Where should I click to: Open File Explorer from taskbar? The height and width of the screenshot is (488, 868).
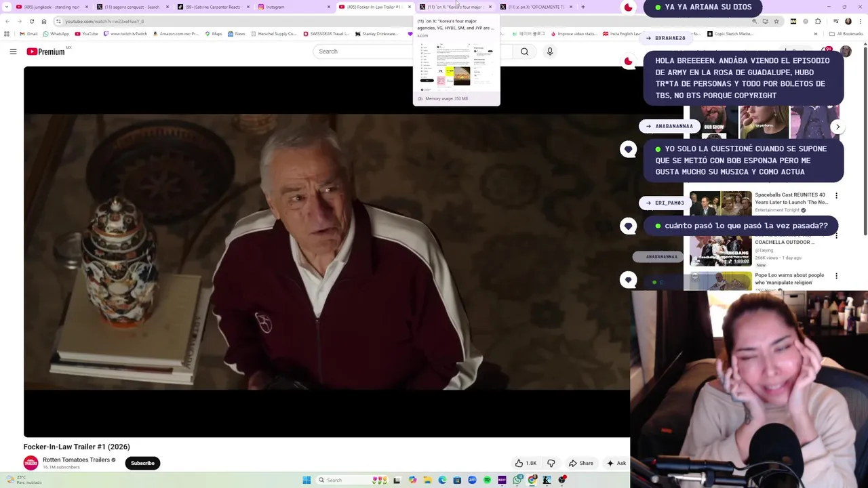pyautogui.click(x=427, y=480)
